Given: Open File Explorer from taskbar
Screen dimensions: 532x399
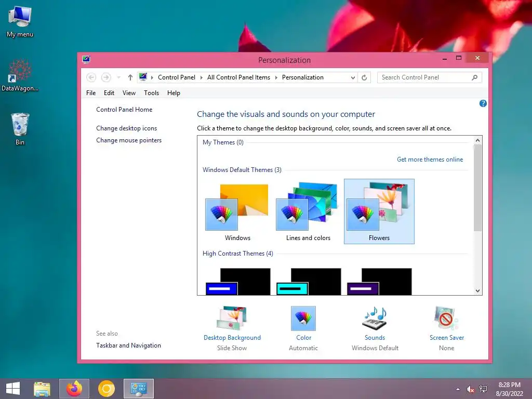Looking at the screenshot, I should 42,389.
